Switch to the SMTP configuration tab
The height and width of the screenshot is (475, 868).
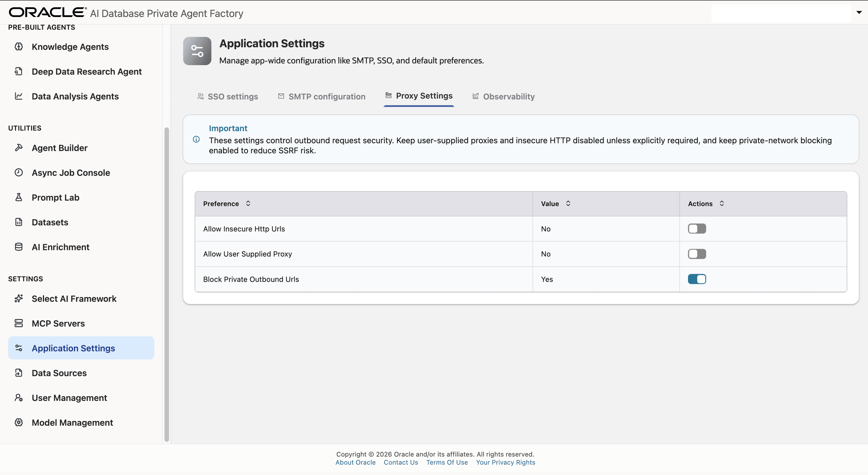click(x=321, y=97)
